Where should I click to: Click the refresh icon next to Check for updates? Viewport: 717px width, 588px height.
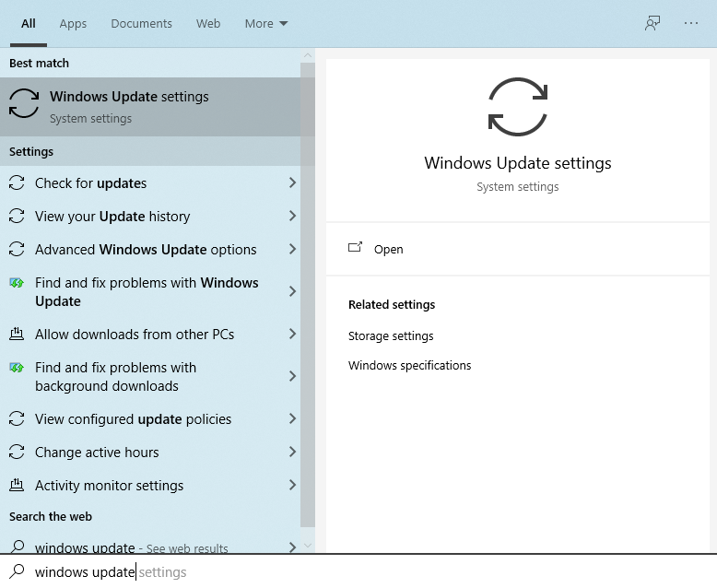(x=17, y=182)
